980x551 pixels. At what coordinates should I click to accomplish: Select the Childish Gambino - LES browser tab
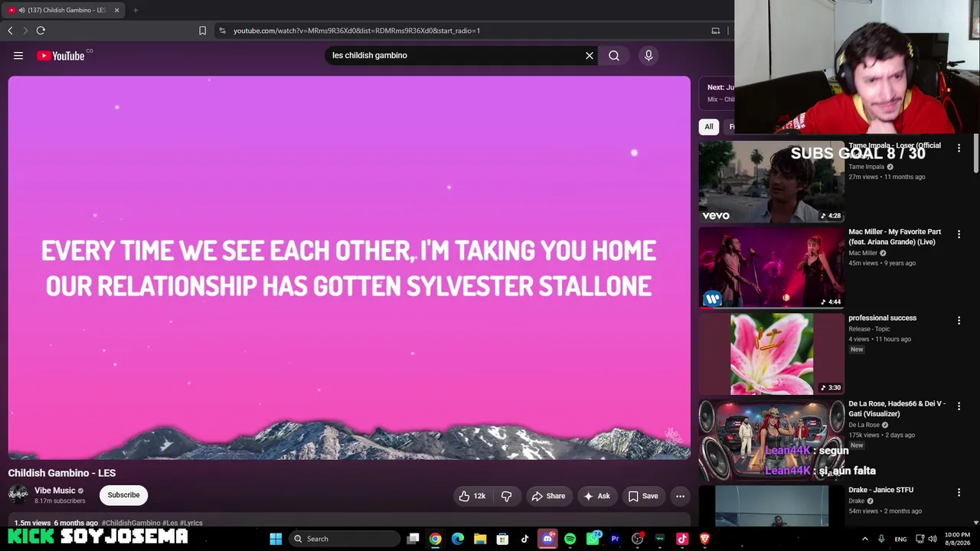64,10
